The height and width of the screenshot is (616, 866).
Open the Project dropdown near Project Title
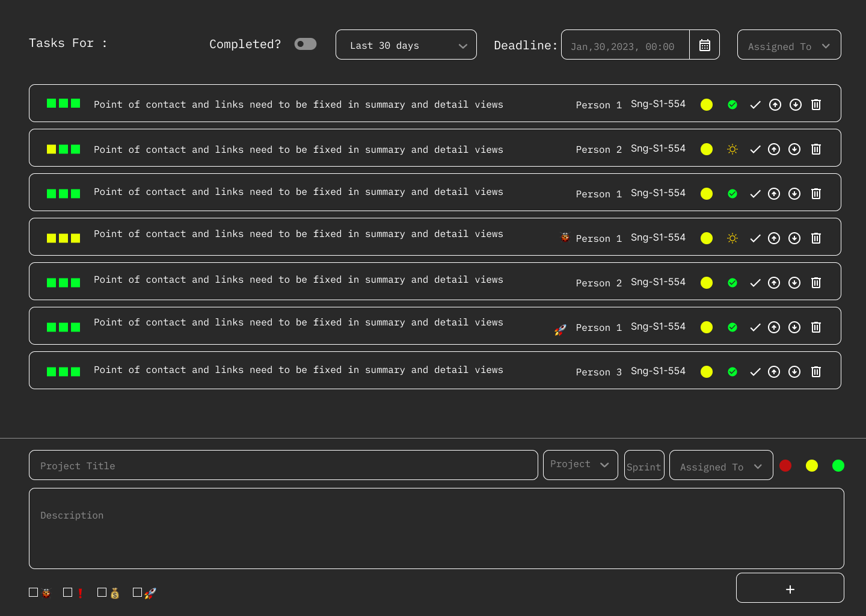tap(580, 464)
